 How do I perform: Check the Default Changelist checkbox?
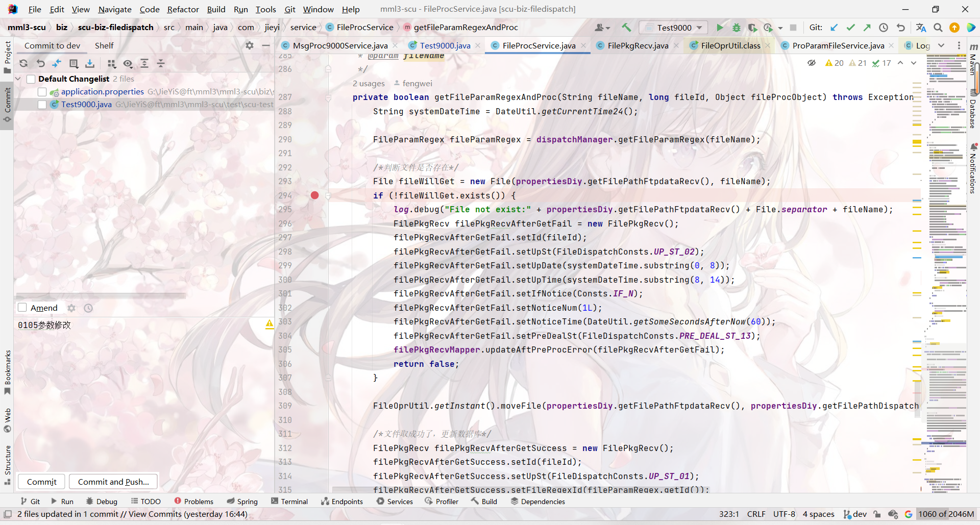coord(31,79)
